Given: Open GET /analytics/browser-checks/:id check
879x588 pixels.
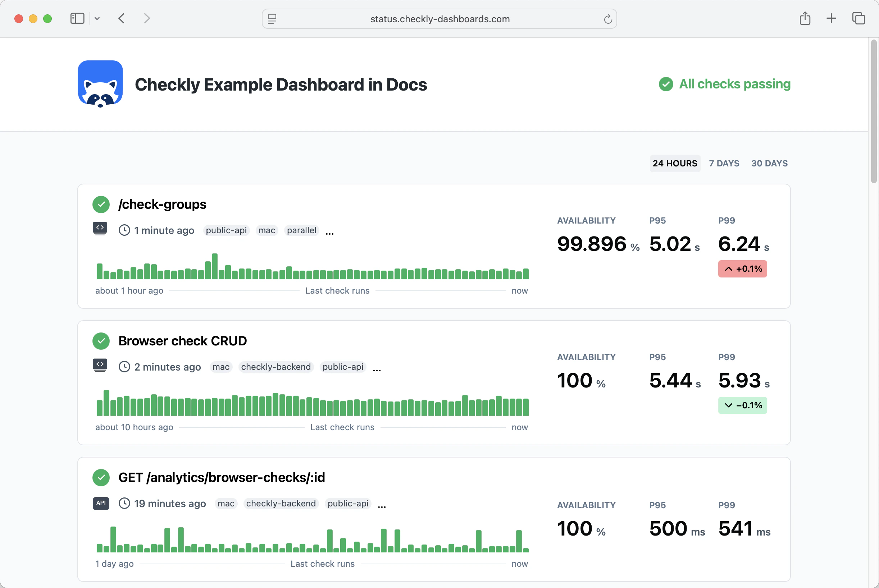Looking at the screenshot, I should tap(221, 477).
